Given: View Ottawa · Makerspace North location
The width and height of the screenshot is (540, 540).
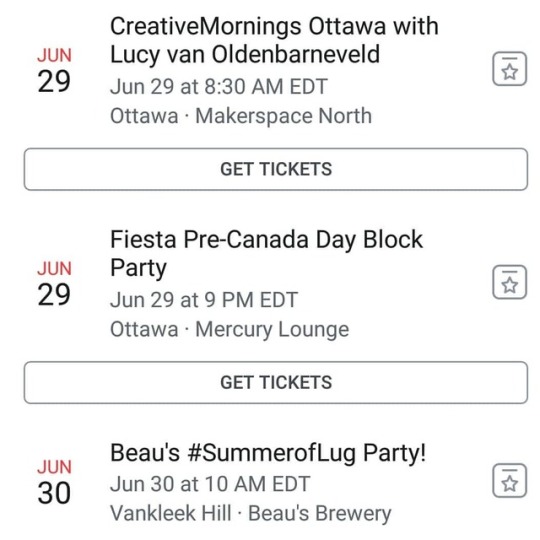Looking at the screenshot, I should click(x=241, y=116).
